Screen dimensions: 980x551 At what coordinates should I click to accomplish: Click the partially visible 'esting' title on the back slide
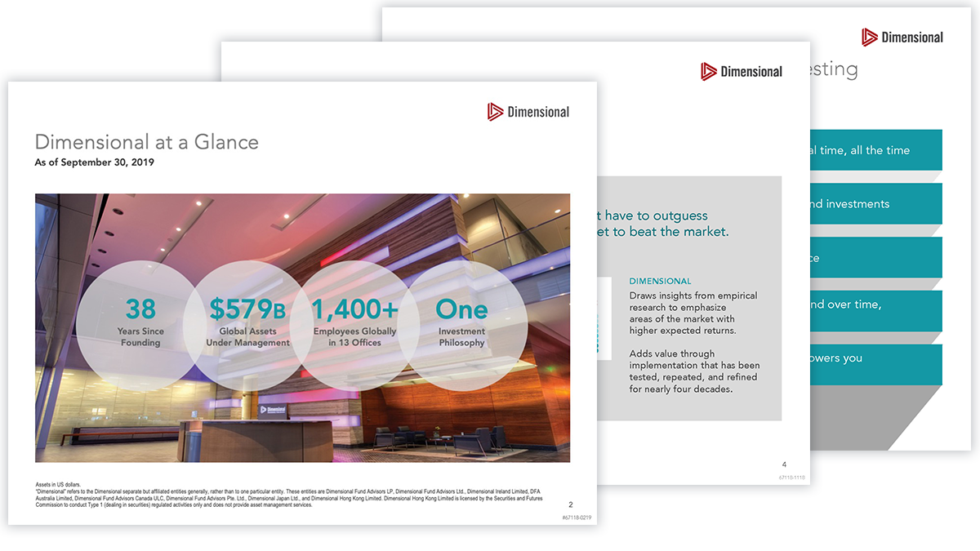[834, 70]
